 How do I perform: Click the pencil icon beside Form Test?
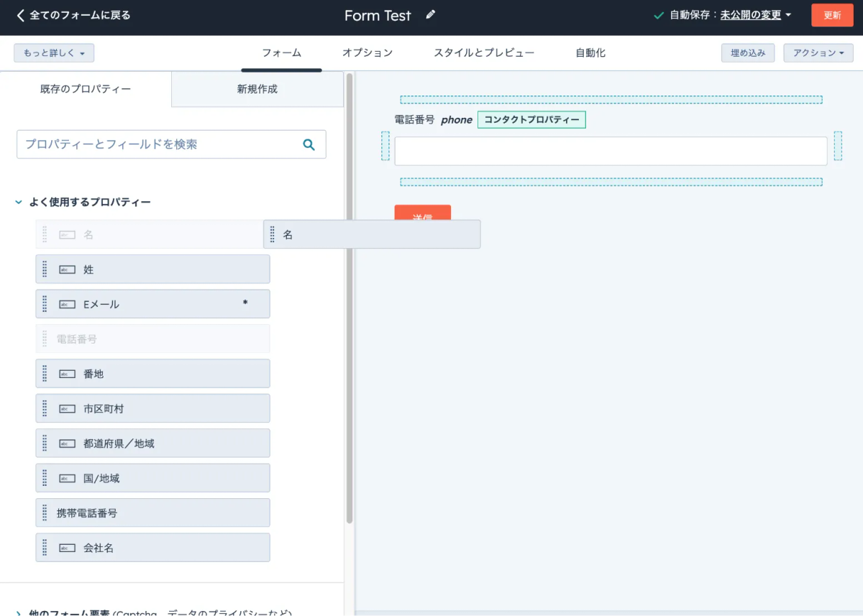(x=431, y=14)
